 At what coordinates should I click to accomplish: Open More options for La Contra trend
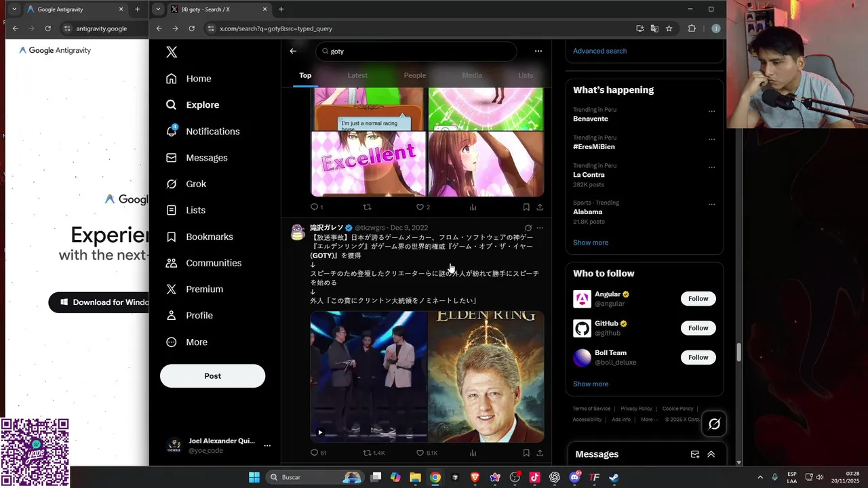(x=711, y=167)
